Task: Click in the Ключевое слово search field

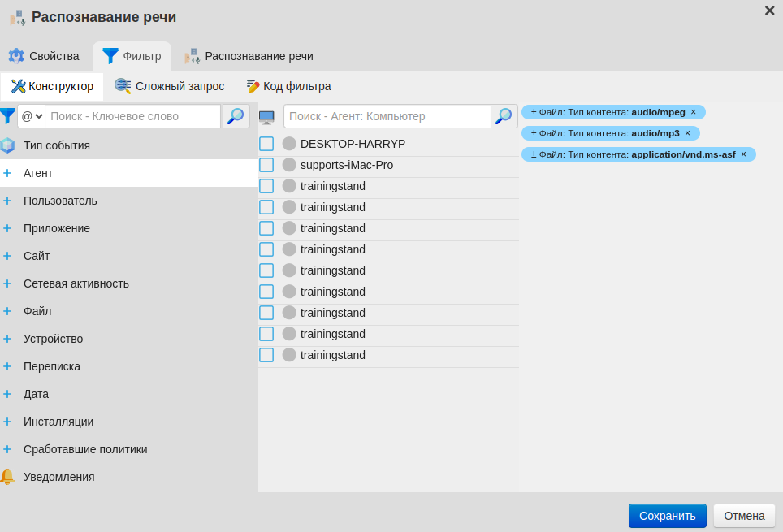Action: point(132,116)
